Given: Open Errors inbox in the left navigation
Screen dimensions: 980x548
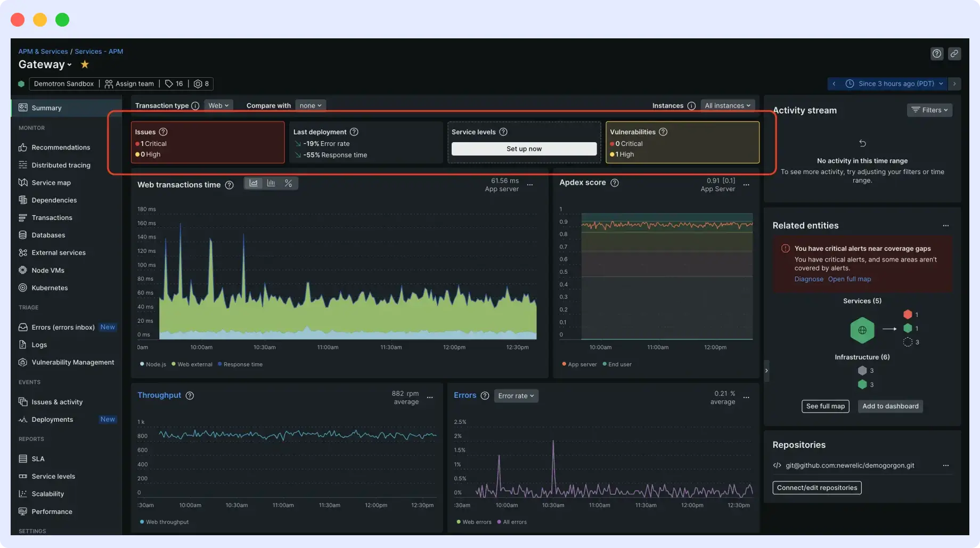Looking at the screenshot, I should [63, 327].
